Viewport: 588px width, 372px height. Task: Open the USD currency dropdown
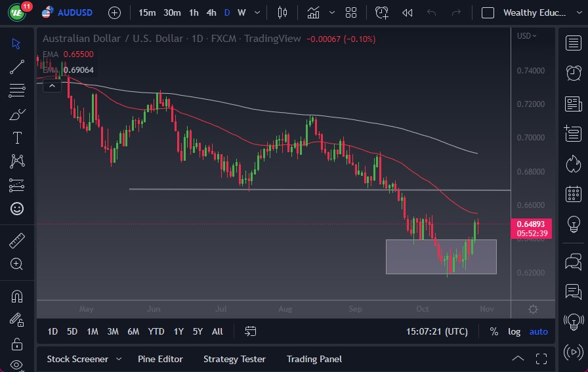pyautogui.click(x=526, y=36)
